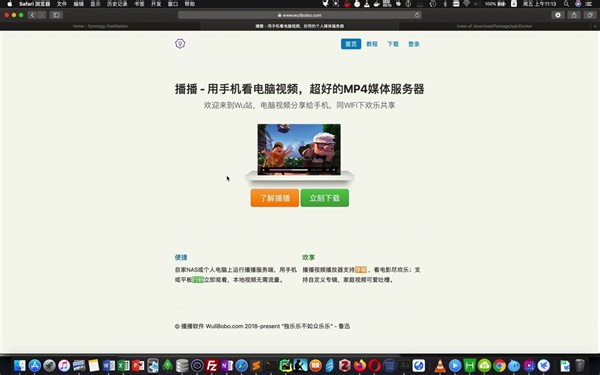Open the 教程 navigation link
The image size is (600, 375).
pos(372,44)
